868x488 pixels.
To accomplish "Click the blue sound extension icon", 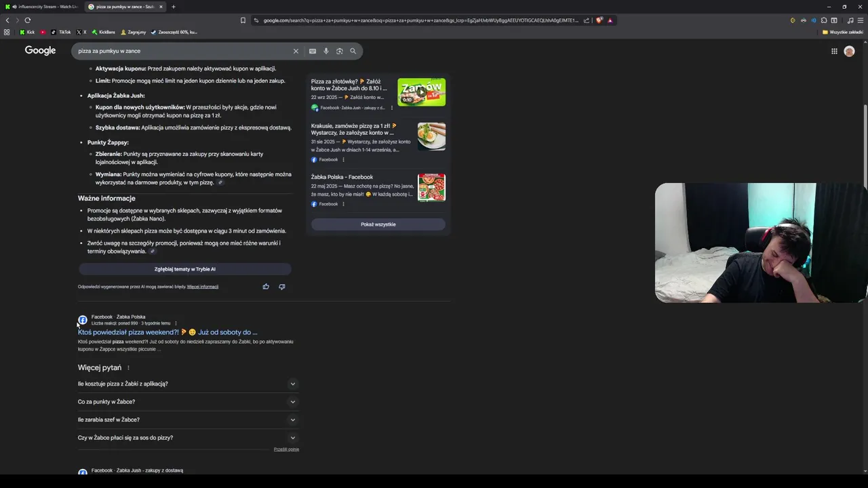I will point(814,20).
